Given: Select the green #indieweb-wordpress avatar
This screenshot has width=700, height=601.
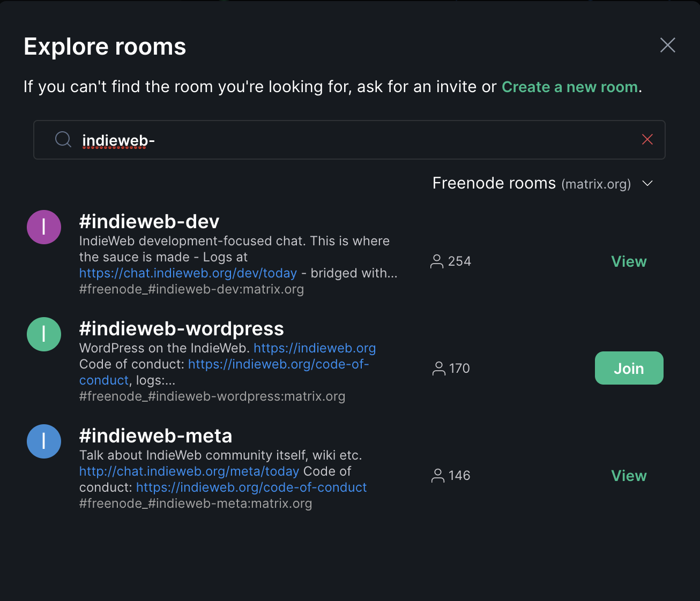Looking at the screenshot, I should pyautogui.click(x=44, y=334).
